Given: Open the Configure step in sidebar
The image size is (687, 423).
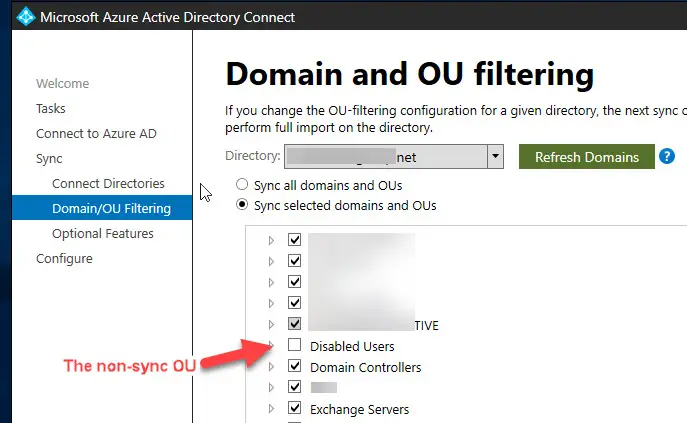Looking at the screenshot, I should 64,259.
